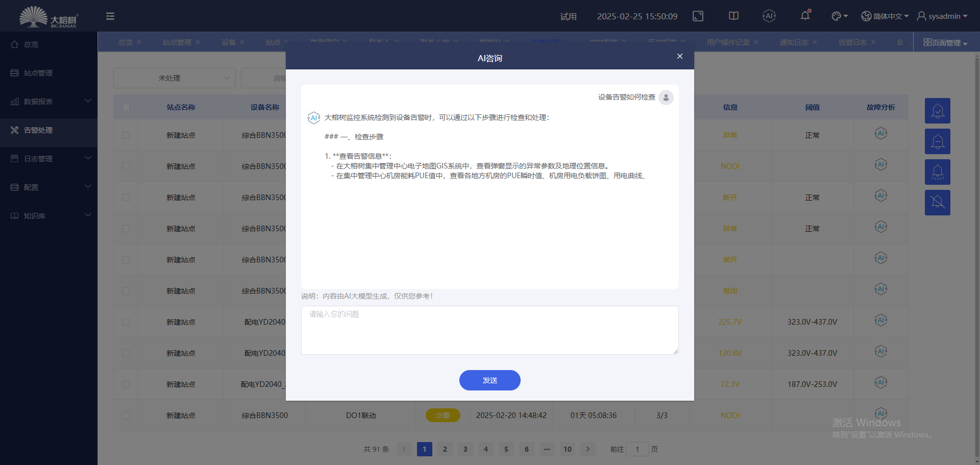Screen dimensions: 980x465
Task: Switch to the 用户操作记录 tab
Action: point(728,42)
